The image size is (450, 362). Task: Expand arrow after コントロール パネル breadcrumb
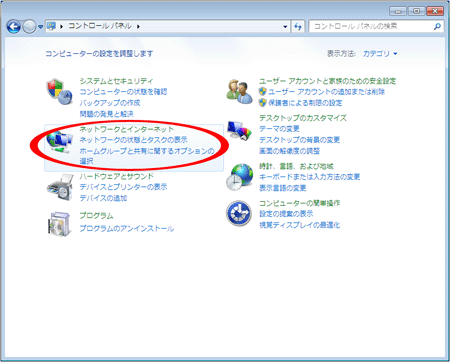point(138,26)
